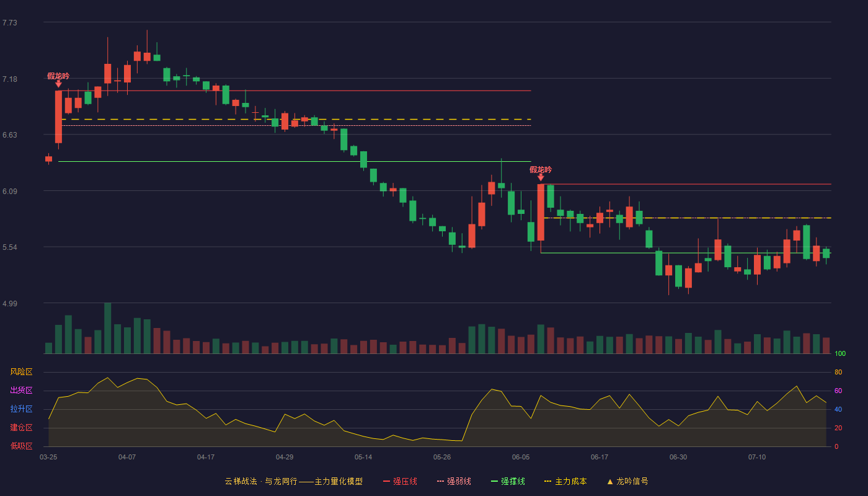This screenshot has width=868, height=496.
Task: Click the 07-10 date label
Action: [757, 457]
